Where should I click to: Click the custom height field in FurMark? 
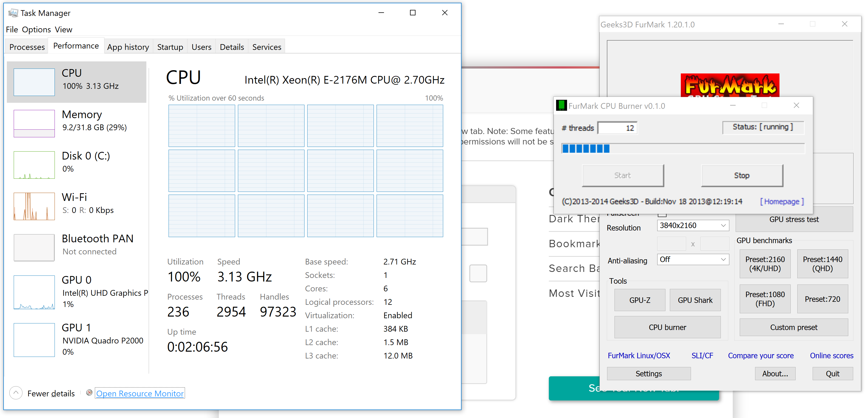pos(714,244)
